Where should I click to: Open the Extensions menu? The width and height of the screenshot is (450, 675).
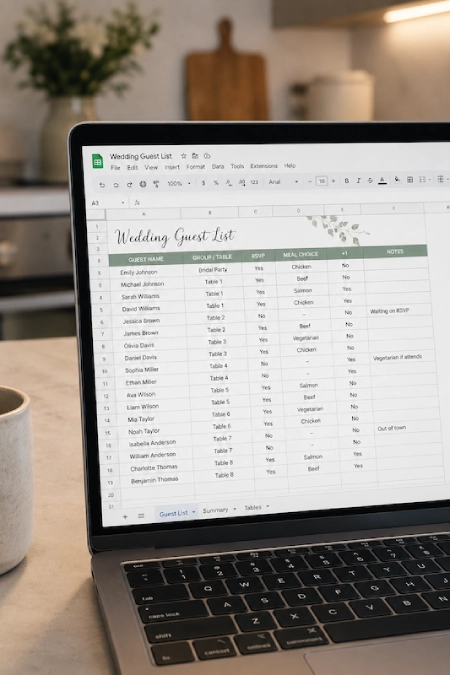(x=264, y=166)
